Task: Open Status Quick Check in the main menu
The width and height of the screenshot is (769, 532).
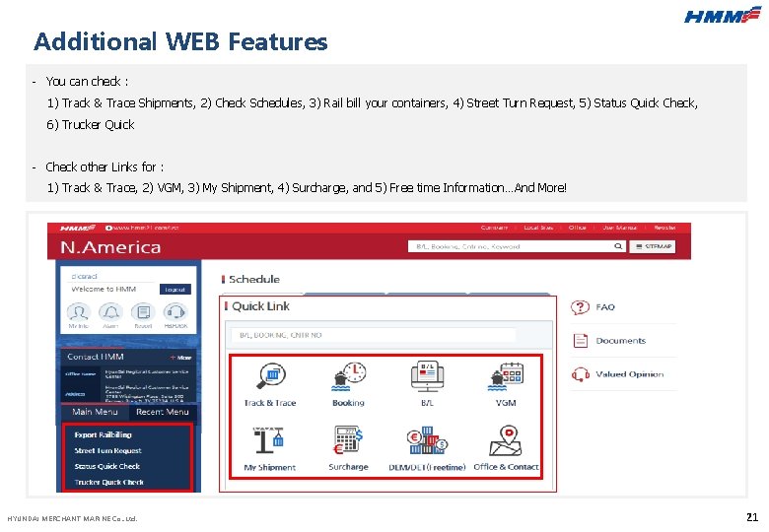Action: (106, 466)
